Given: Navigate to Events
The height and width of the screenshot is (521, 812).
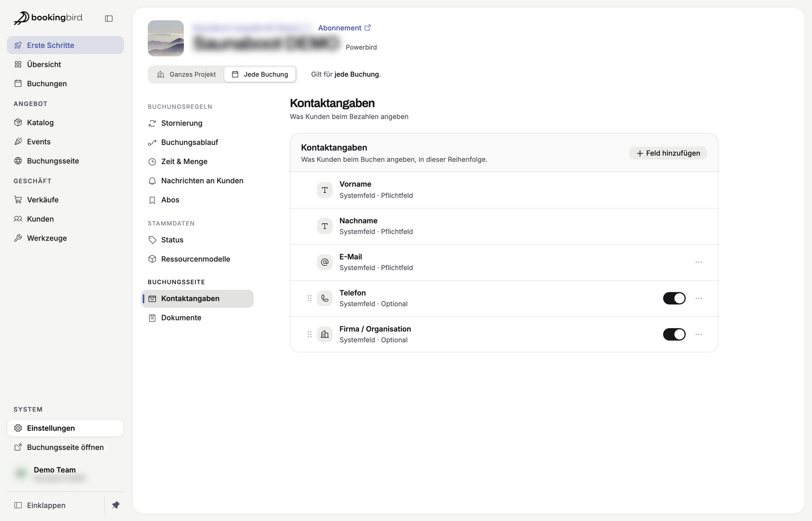Looking at the screenshot, I should click(x=65, y=142).
